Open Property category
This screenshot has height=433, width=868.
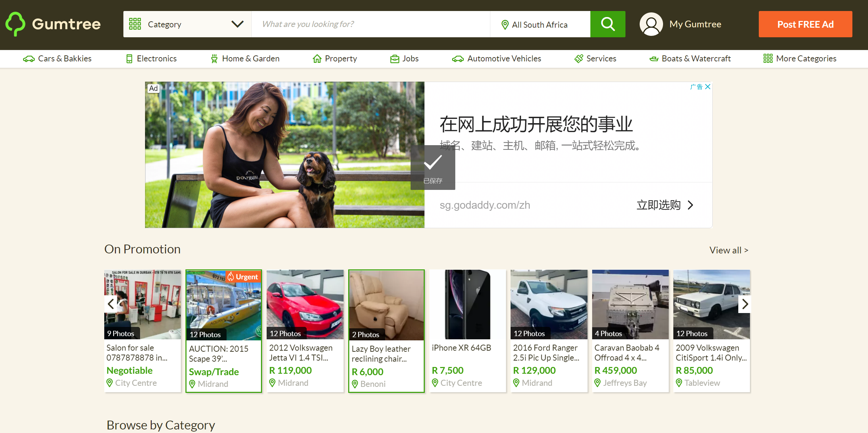[335, 59]
